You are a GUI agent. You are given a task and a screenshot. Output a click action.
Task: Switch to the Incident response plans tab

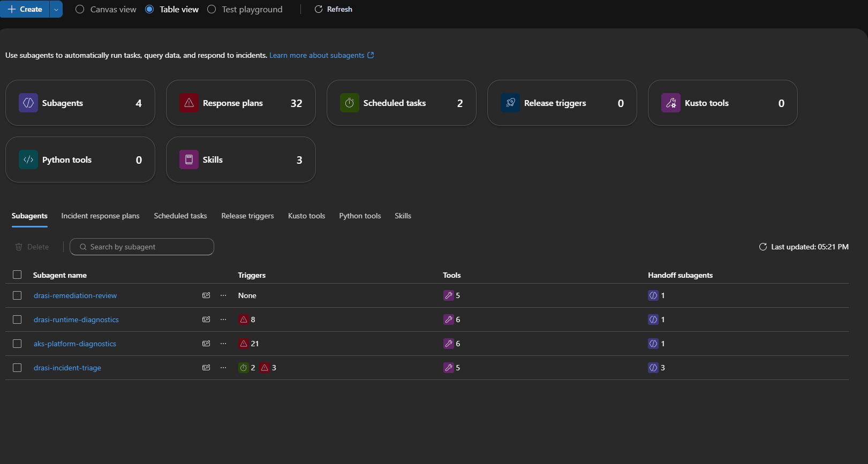tap(100, 216)
